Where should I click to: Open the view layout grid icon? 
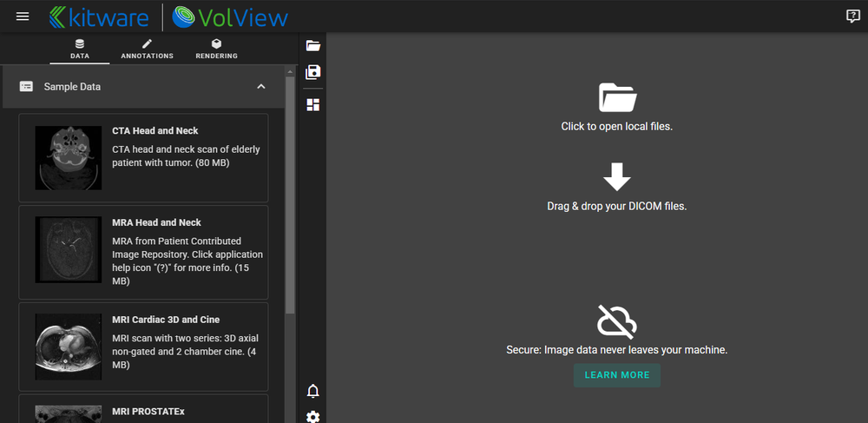(x=313, y=104)
